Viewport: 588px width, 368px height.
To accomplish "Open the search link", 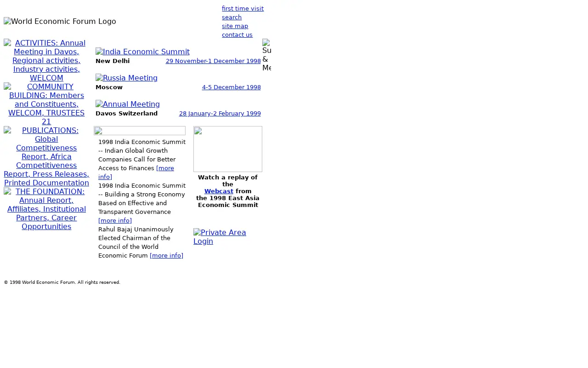I will (x=232, y=17).
